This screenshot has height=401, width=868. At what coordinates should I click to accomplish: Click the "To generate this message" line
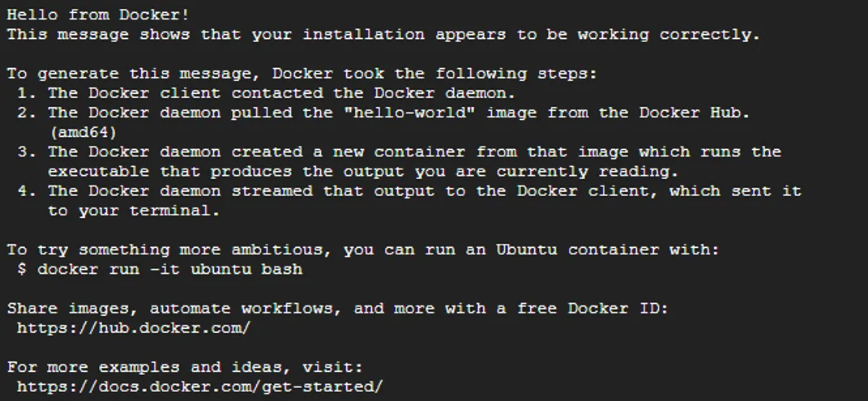(x=301, y=74)
